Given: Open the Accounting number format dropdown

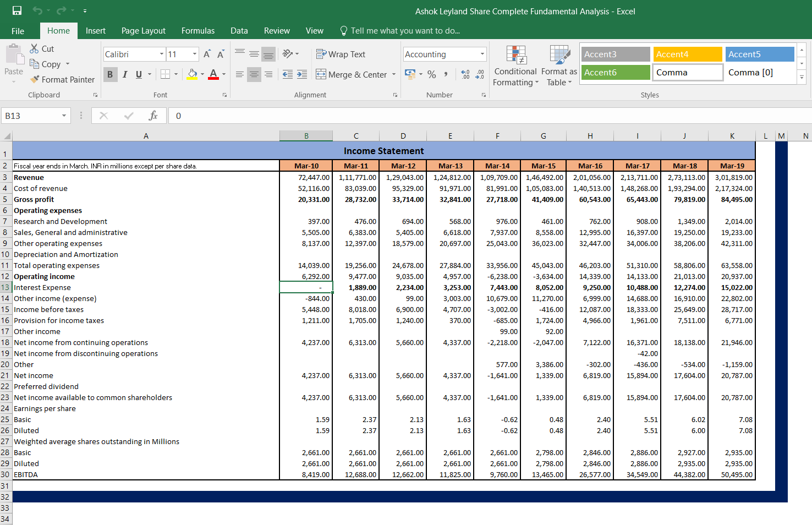Looking at the screenshot, I should 482,54.
